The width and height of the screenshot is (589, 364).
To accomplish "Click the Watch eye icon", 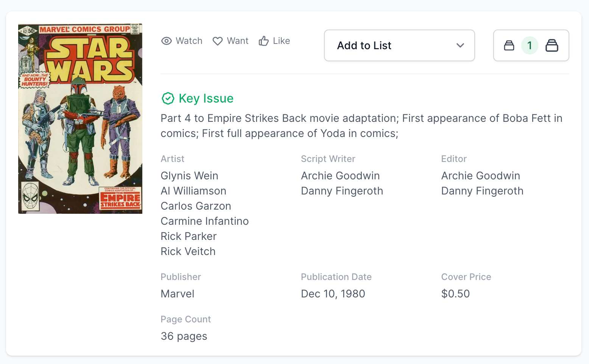I will coord(167,41).
